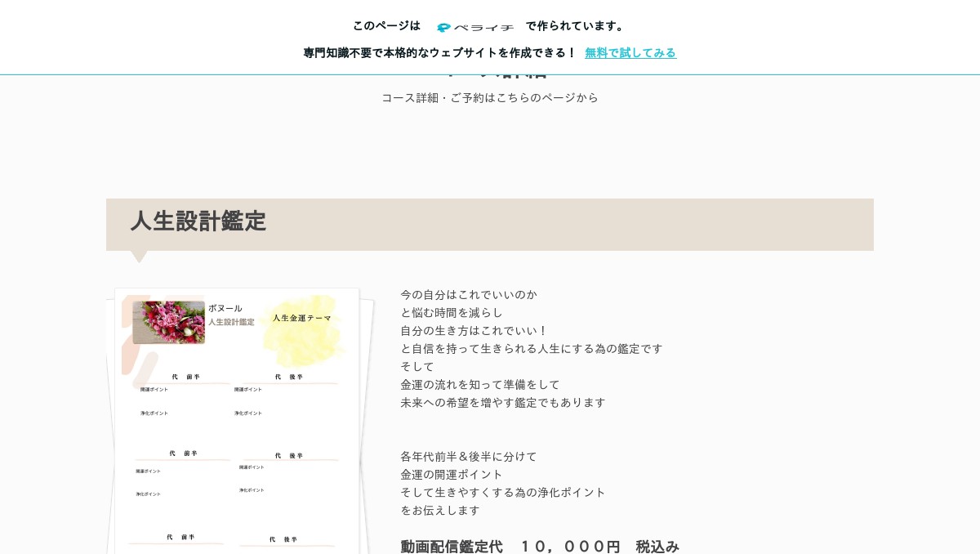This screenshot has width=980, height=554.
Task: Click the yellow watercolor 人生金運テーマ graphic
Action: coord(303,331)
